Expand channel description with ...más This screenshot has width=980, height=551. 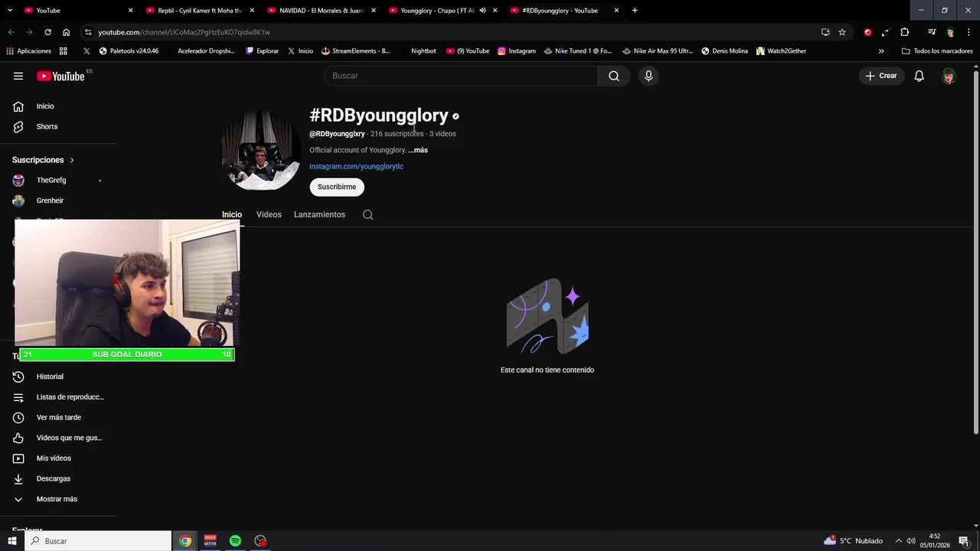pos(418,150)
